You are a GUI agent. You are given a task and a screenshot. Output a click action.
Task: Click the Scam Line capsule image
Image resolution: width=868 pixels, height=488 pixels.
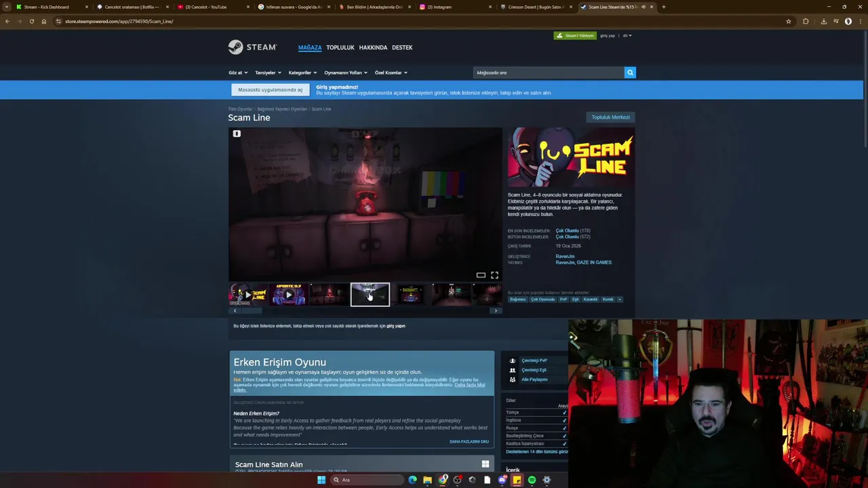click(571, 157)
